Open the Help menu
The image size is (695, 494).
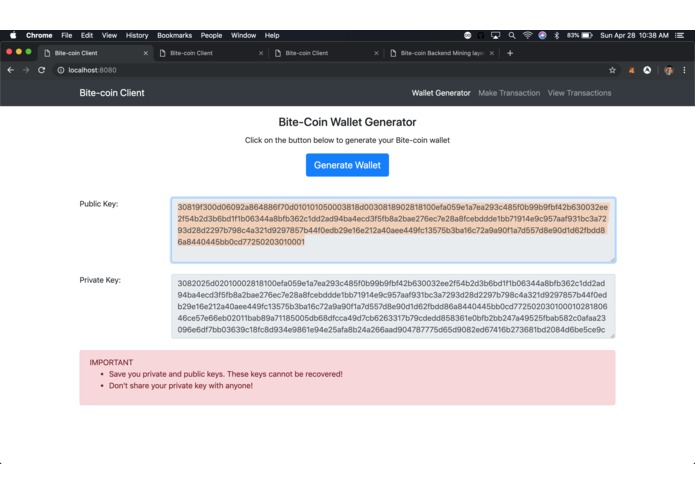coord(272,35)
